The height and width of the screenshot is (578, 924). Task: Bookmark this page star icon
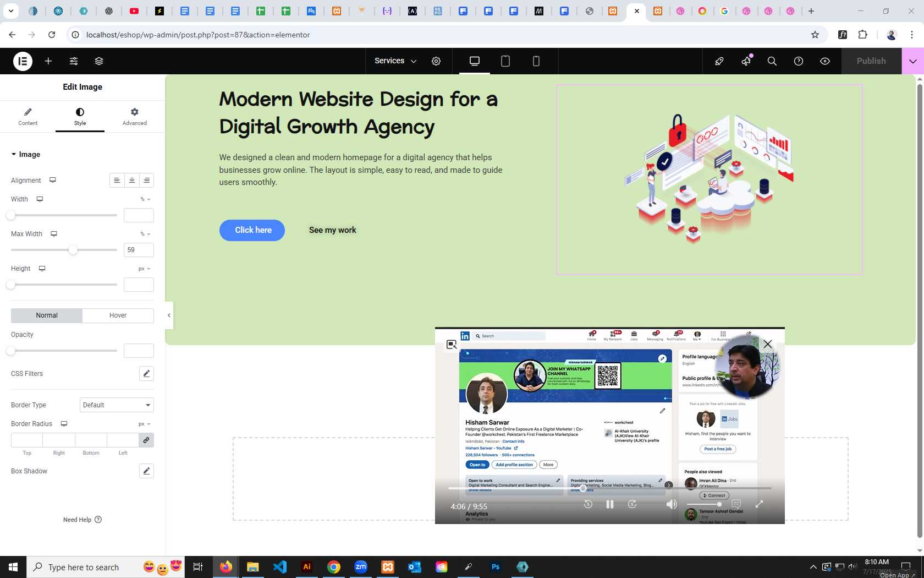815,35
